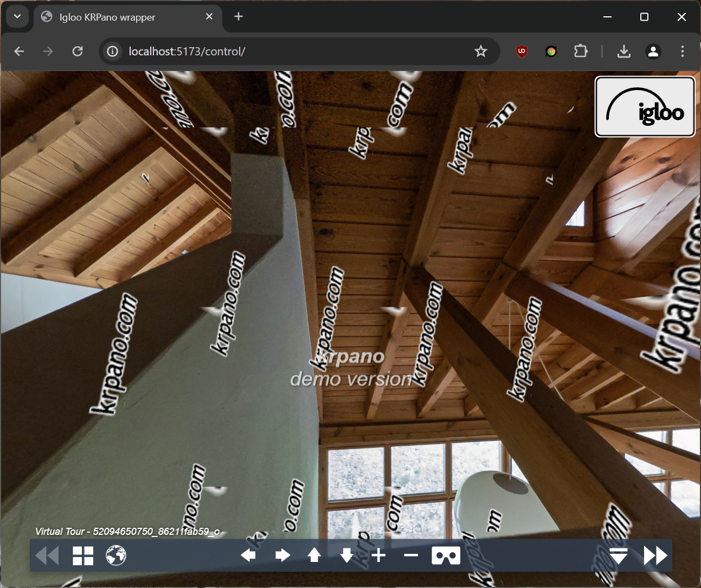
Task: Open the browser extensions puzzle menu
Action: 581,52
